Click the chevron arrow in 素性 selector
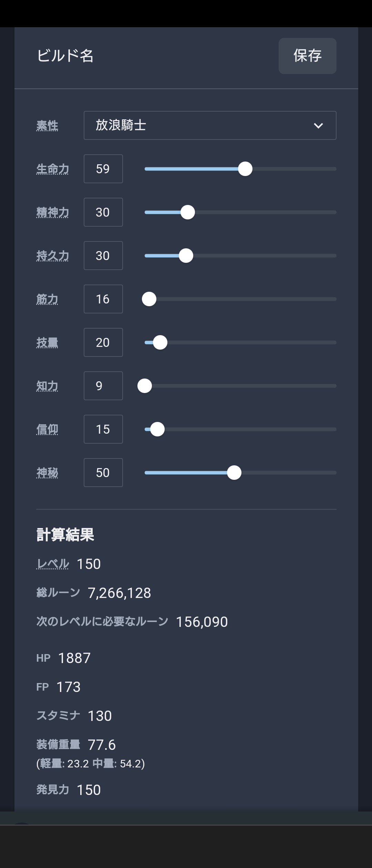Viewport: 372px width, 868px height. (318, 126)
